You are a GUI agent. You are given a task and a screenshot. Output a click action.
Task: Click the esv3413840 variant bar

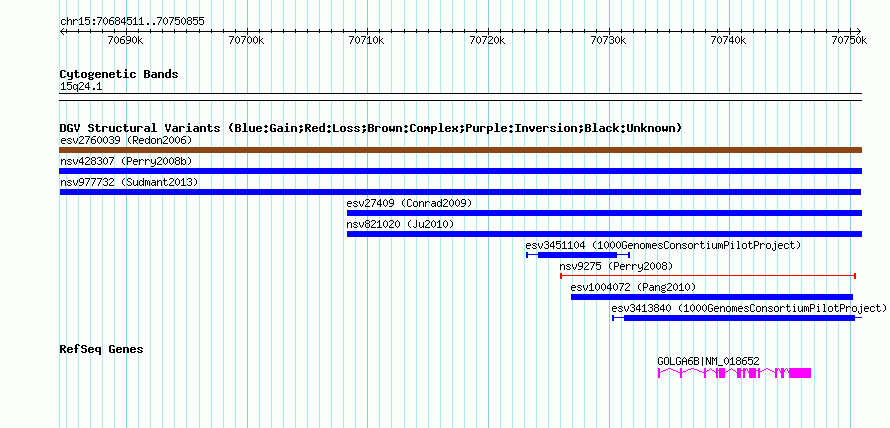tap(737, 318)
